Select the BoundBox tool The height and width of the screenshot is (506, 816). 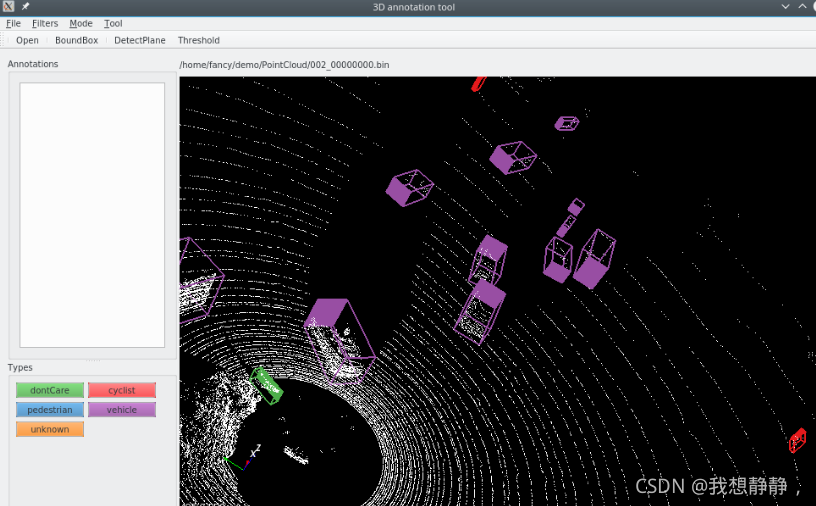[x=76, y=40]
